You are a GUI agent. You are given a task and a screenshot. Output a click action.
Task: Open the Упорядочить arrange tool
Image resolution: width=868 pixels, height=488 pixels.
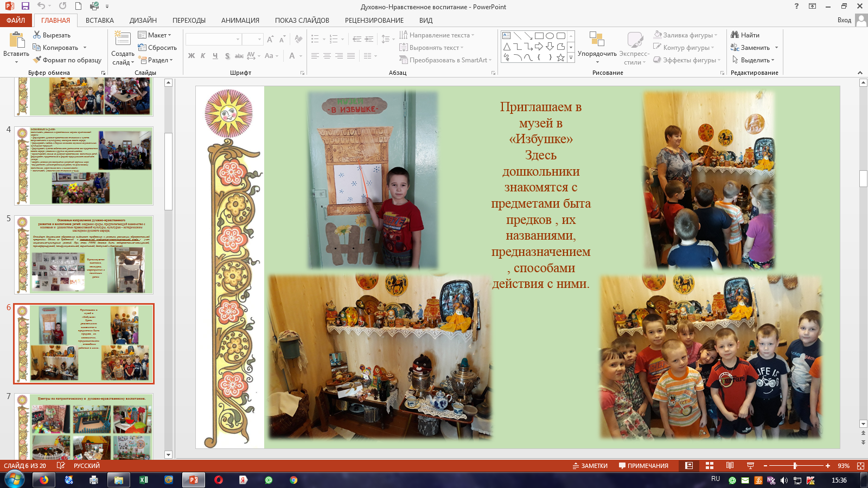(597, 46)
